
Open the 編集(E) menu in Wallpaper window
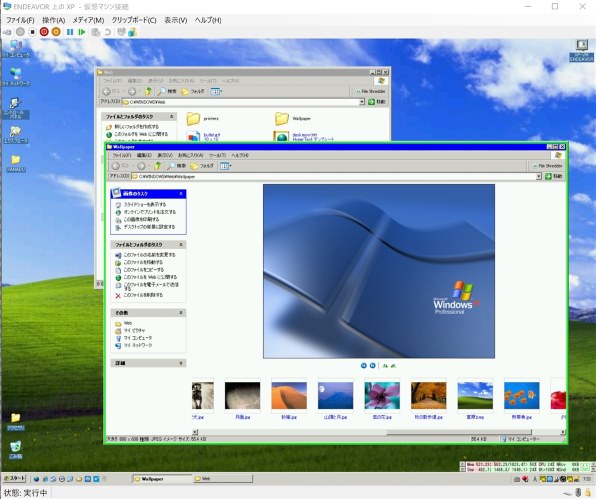point(144,155)
